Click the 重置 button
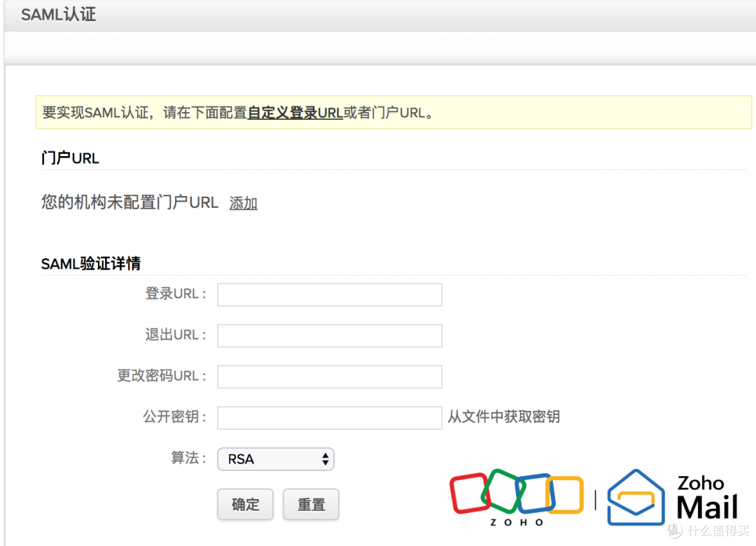Image resolution: width=756 pixels, height=546 pixels. [x=311, y=505]
